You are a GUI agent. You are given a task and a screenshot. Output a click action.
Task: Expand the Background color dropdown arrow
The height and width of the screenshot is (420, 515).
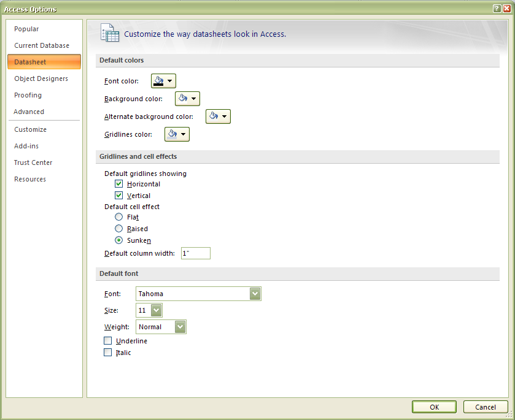pyautogui.click(x=194, y=99)
